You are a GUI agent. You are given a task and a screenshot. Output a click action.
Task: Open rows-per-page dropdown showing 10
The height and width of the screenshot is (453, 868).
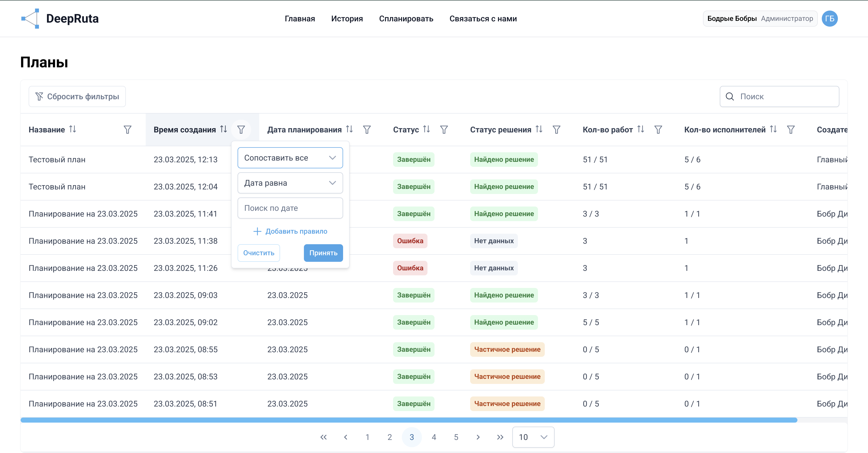[x=533, y=437]
